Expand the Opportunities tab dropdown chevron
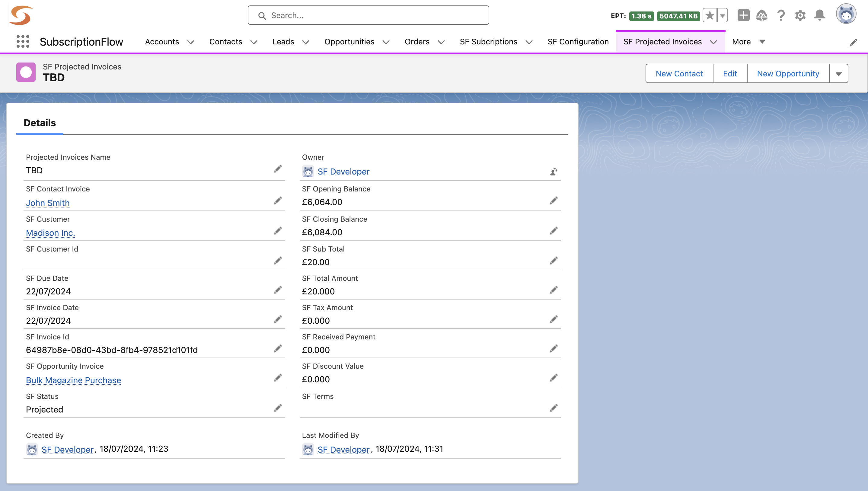Screen dimensions: 868x491 tap(386, 42)
